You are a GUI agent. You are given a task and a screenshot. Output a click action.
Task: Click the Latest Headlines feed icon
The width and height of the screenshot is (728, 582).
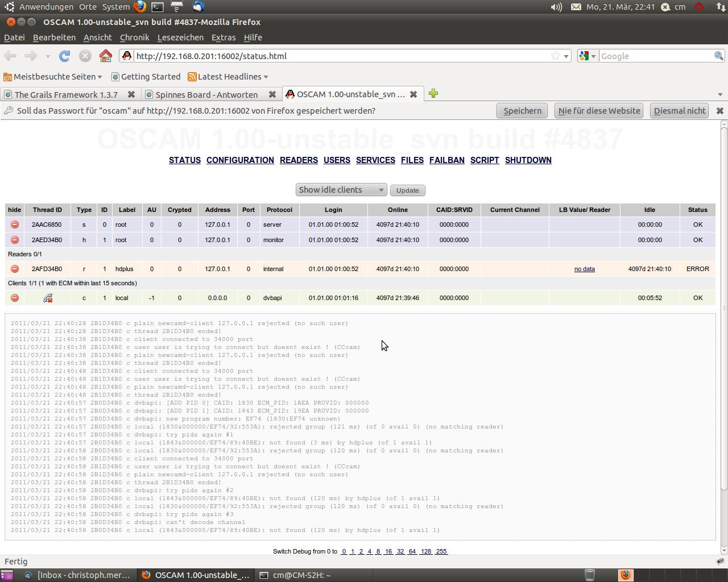click(192, 77)
